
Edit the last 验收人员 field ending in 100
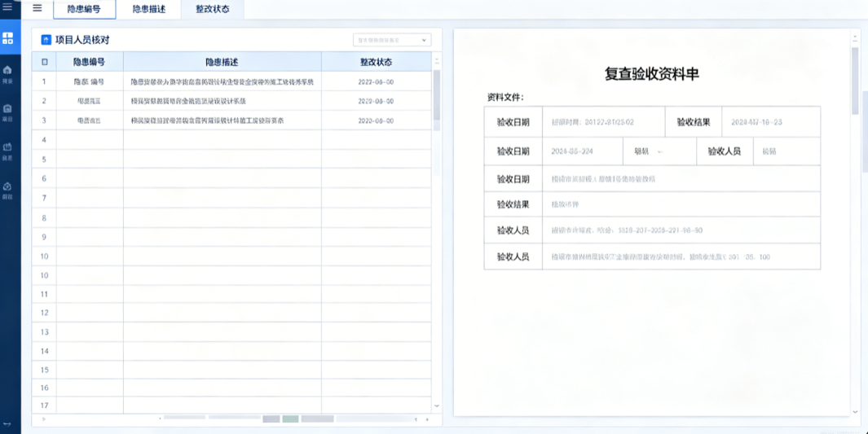point(681,256)
